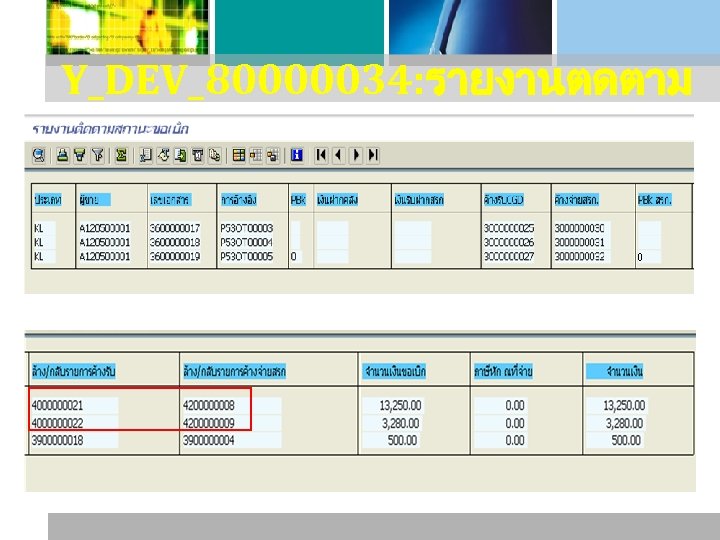Image resolution: width=720 pixels, height=540 pixels.
Task: Click the vendor column header above A120500001
Action: 95,200
